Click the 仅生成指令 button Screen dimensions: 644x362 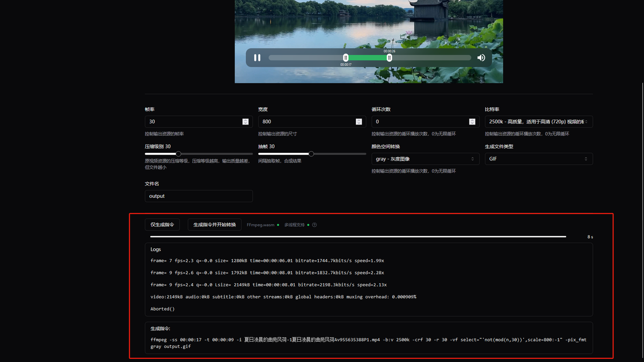(x=162, y=225)
